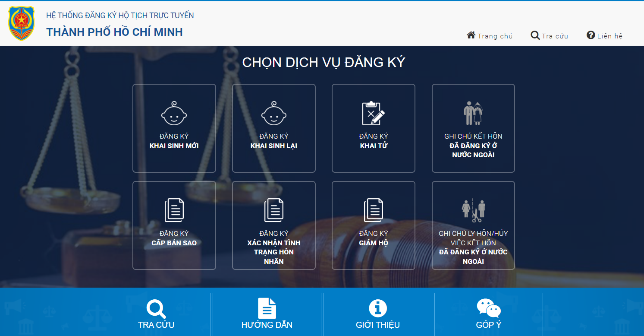Viewport: 644px width, 336px height.
Task: Click the baby face icon for Khai Sinh Mới
Action: click(174, 114)
